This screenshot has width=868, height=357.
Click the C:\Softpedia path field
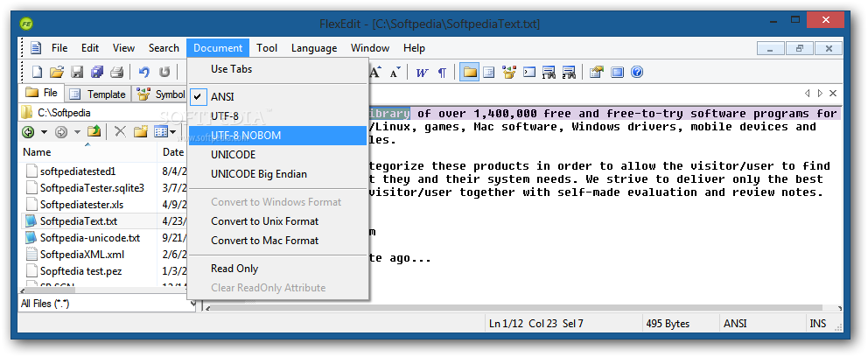pos(103,113)
